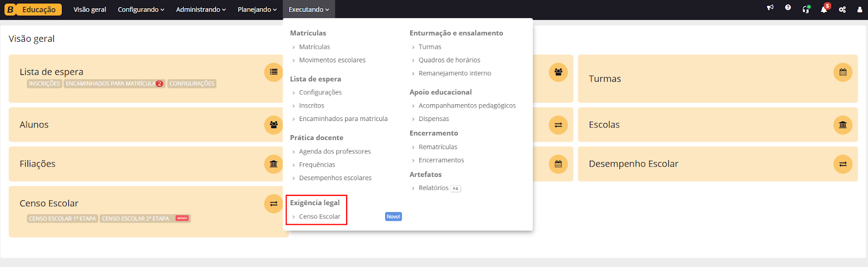This screenshot has height=267, width=868.
Task: Open Turmas item in Enturmação e ensalamento
Action: pos(430,47)
